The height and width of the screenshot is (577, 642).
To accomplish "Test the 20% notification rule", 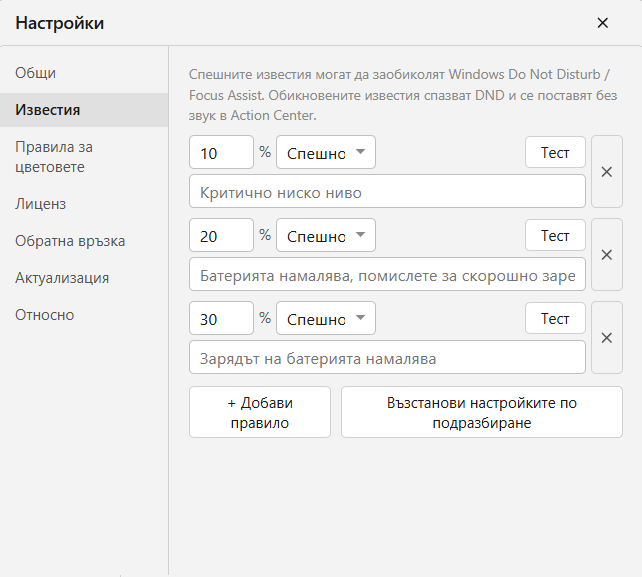I will (x=555, y=235).
